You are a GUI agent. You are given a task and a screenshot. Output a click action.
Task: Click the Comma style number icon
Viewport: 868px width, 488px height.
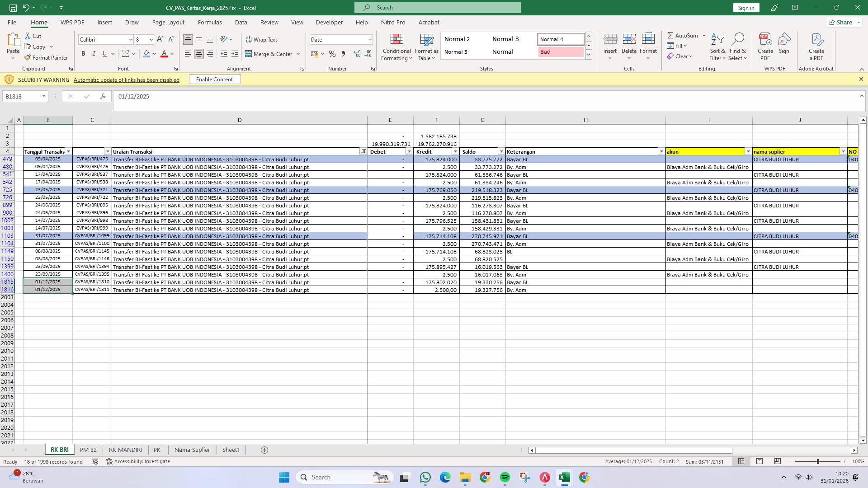point(343,54)
